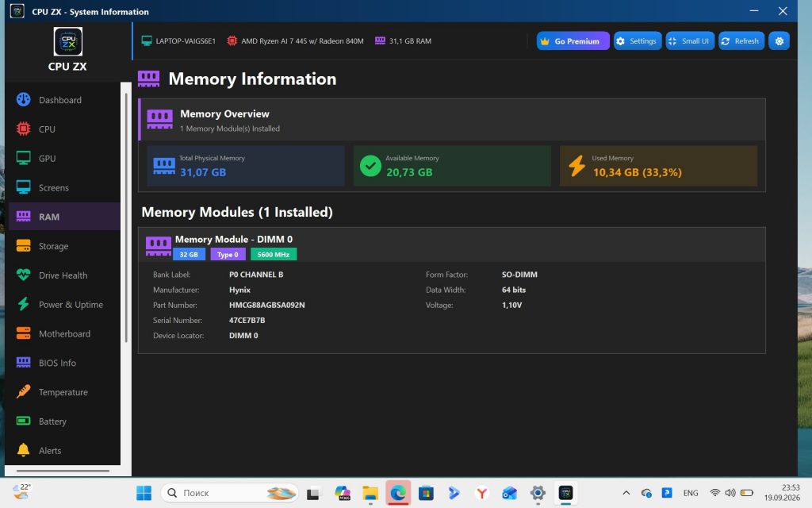Click the sidebar horizontal scrollbar

63,471
